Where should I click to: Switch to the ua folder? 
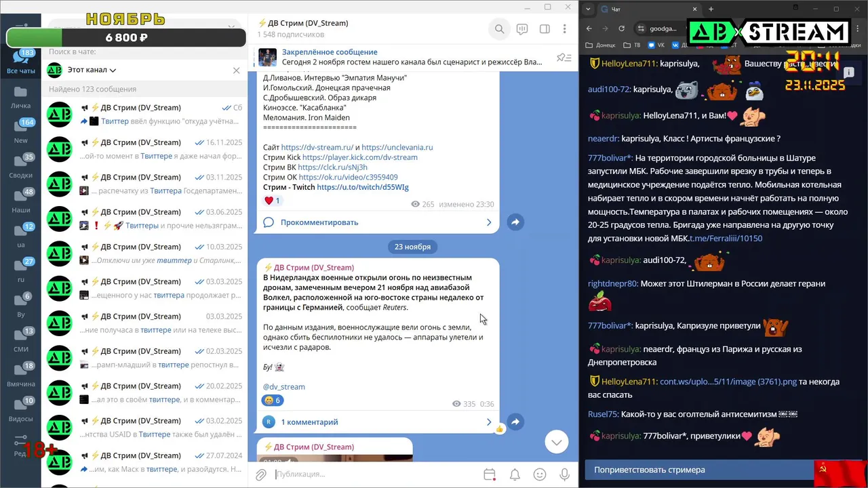tap(21, 236)
